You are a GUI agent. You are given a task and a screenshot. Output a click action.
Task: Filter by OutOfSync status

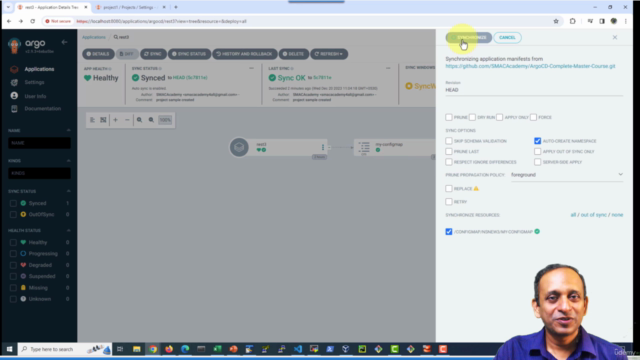(x=13, y=214)
